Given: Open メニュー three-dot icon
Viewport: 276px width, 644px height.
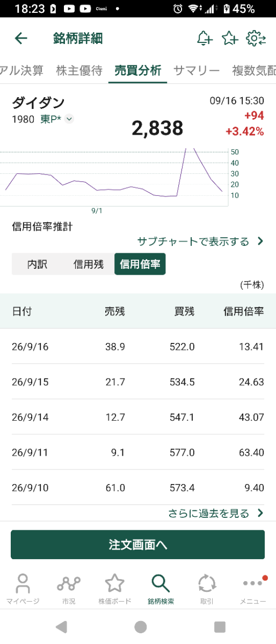Looking at the screenshot, I should pyautogui.click(x=252, y=589).
